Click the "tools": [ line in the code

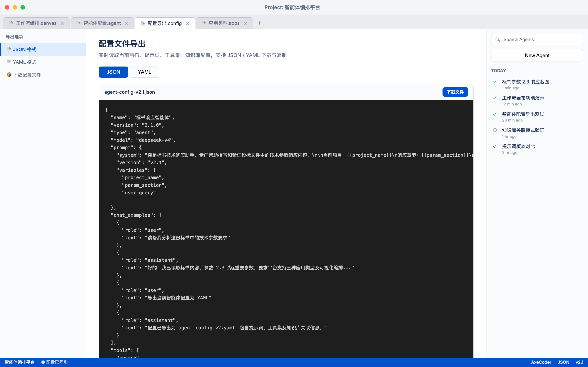pos(125,350)
